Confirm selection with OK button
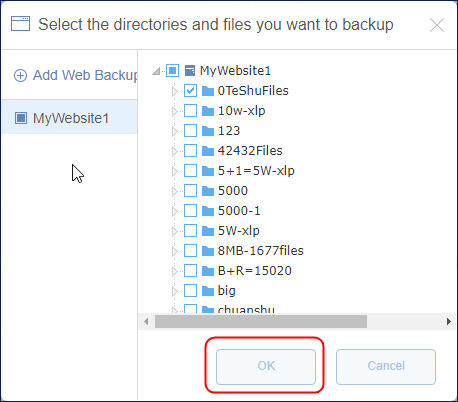Image resolution: width=458 pixels, height=402 pixels. coord(266,367)
